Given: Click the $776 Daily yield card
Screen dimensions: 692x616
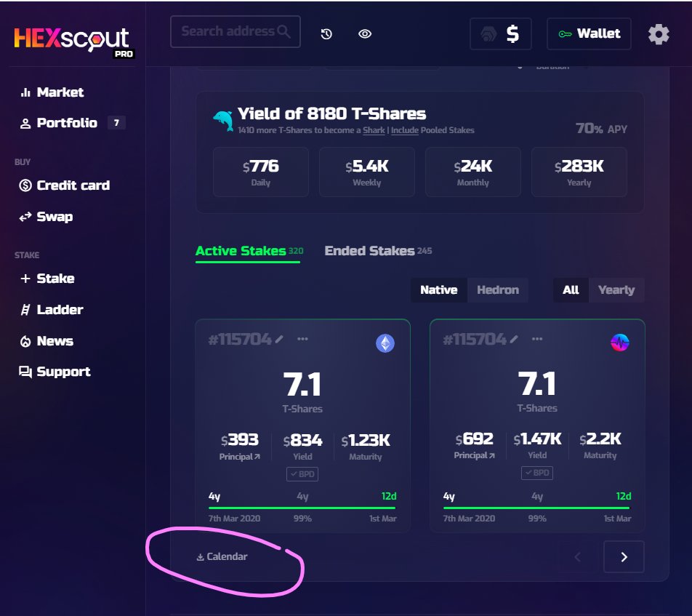Looking at the screenshot, I should pos(260,172).
